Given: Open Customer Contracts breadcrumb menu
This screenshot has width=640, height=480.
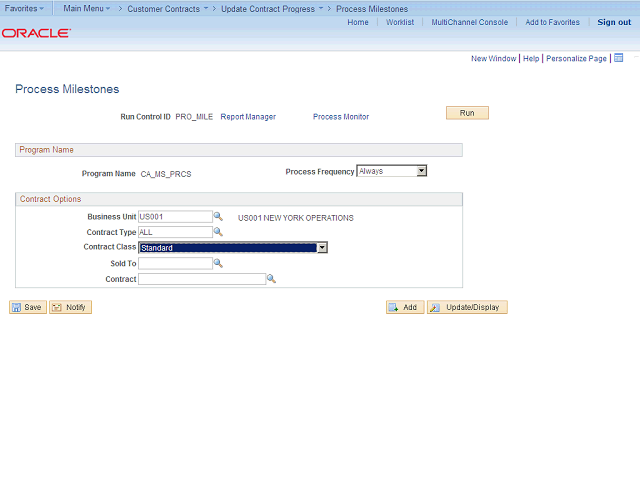Looking at the screenshot, I should [x=167, y=9].
